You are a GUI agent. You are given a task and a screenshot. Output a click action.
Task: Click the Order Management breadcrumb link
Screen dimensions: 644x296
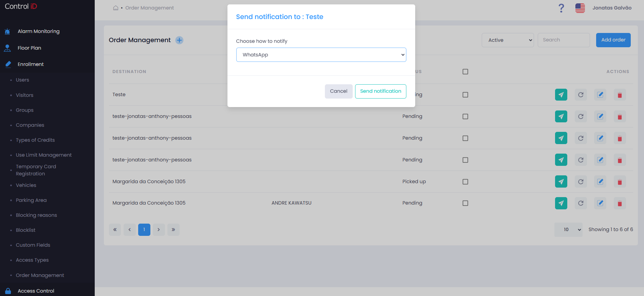pyautogui.click(x=149, y=8)
